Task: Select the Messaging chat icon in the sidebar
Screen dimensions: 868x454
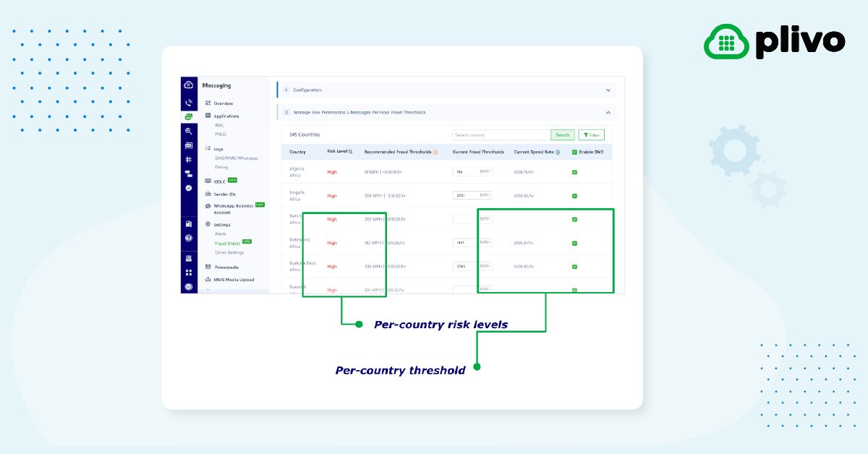Action: click(x=189, y=117)
